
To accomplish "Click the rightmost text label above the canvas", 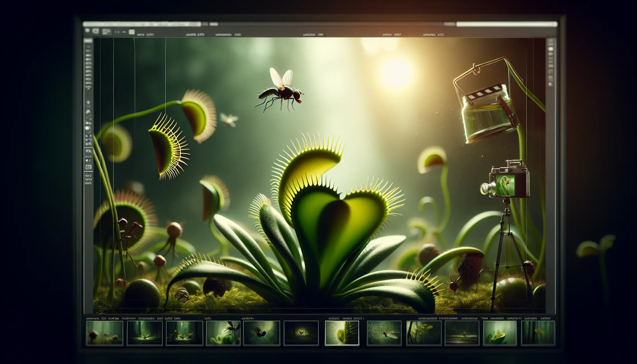I will (433, 35).
